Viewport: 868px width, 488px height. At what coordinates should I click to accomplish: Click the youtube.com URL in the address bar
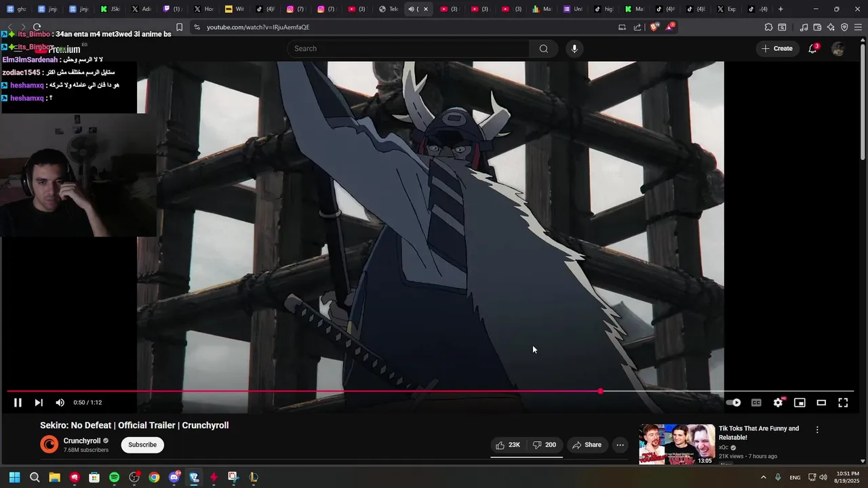coord(258,27)
